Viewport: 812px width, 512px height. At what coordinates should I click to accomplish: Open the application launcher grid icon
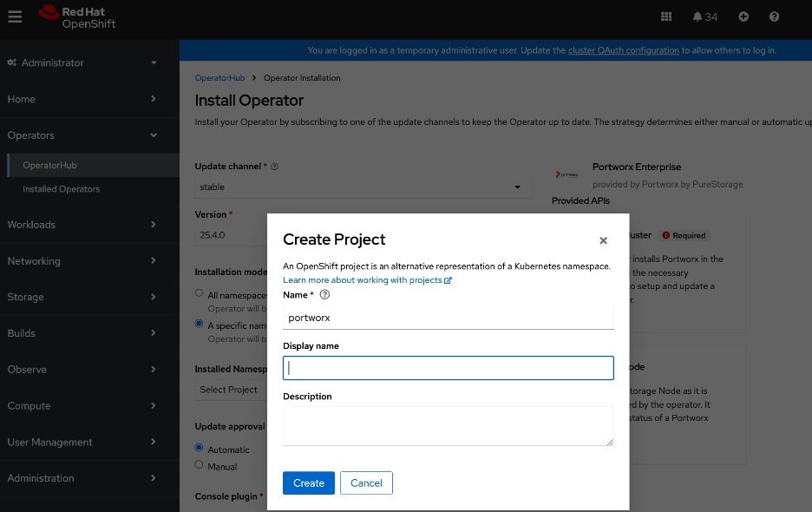[665, 16]
